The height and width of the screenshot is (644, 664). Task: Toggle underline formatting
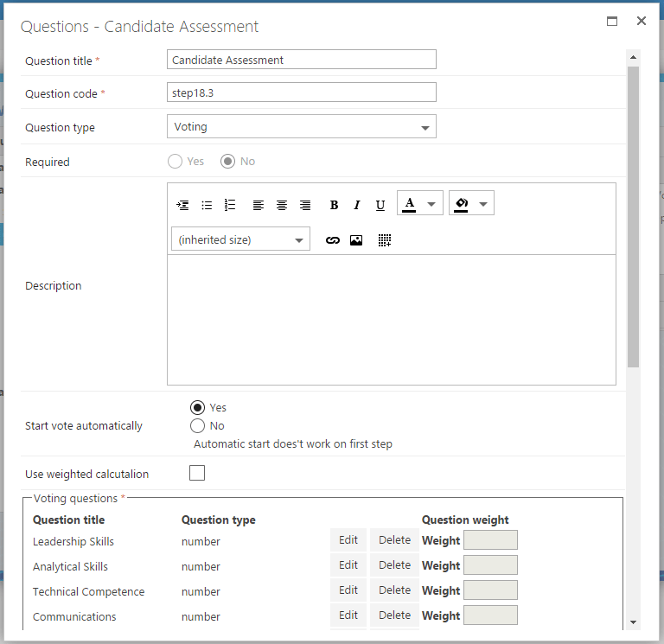[380, 206]
